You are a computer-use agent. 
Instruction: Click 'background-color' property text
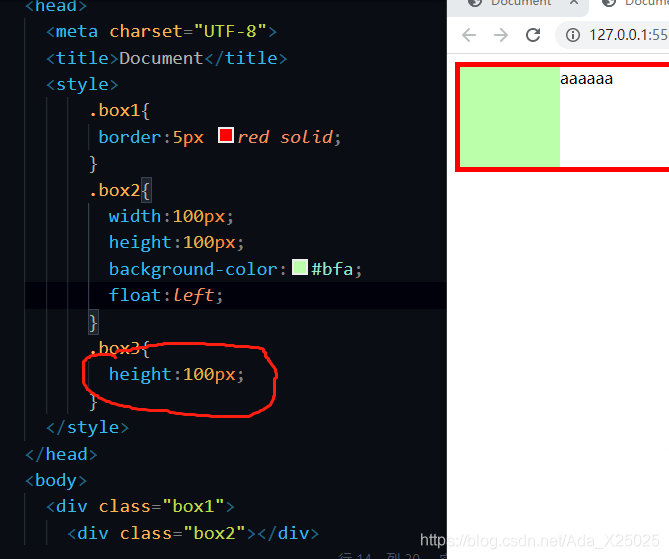(193, 269)
